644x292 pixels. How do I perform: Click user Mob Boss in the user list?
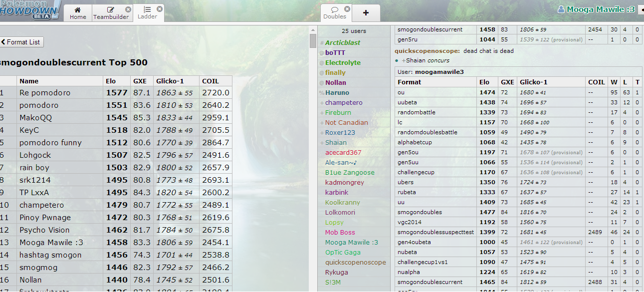340,233
